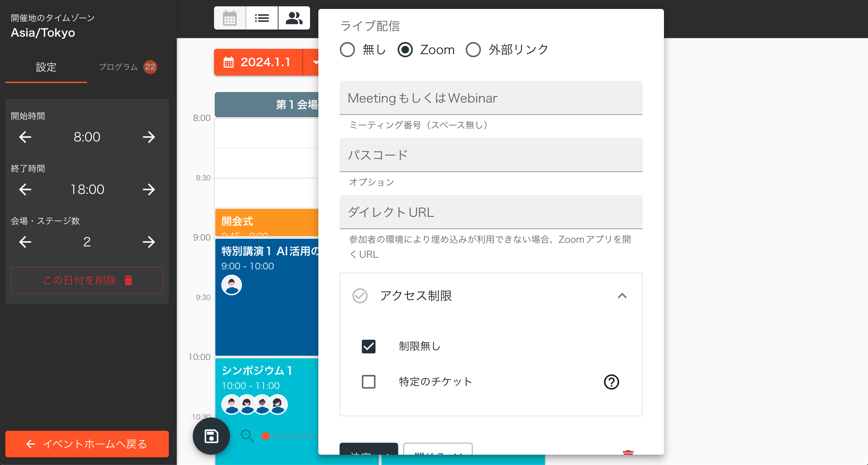Open the speakers people icon view
This screenshot has width=868, height=465.
[x=294, y=18]
